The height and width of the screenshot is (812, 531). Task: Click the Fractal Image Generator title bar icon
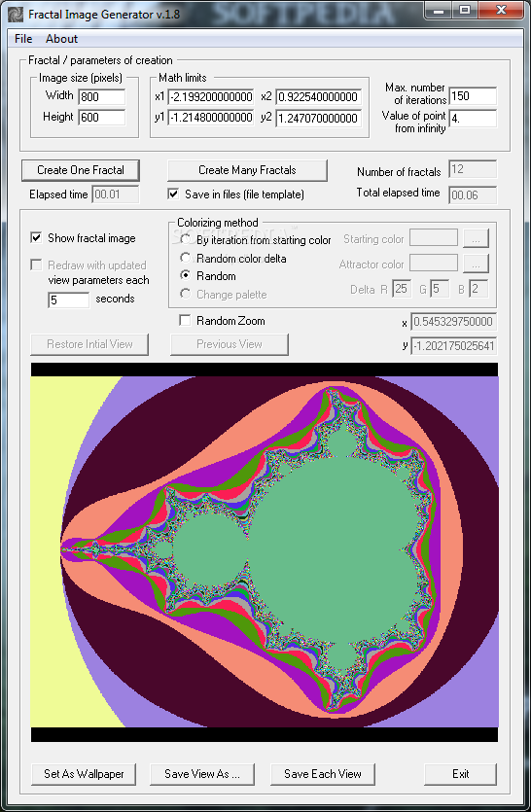pos(15,14)
